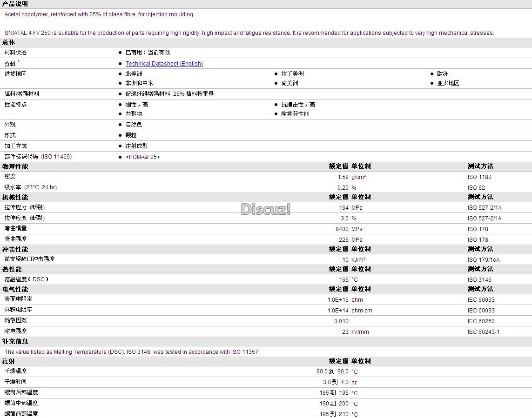
Task: Click the IEC 60243-1 test method
Action: 484,332
